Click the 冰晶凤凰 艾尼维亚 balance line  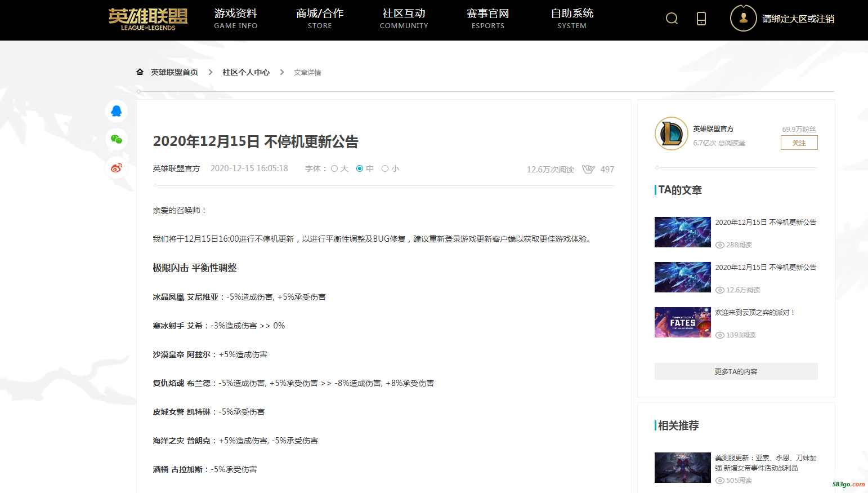tap(239, 297)
